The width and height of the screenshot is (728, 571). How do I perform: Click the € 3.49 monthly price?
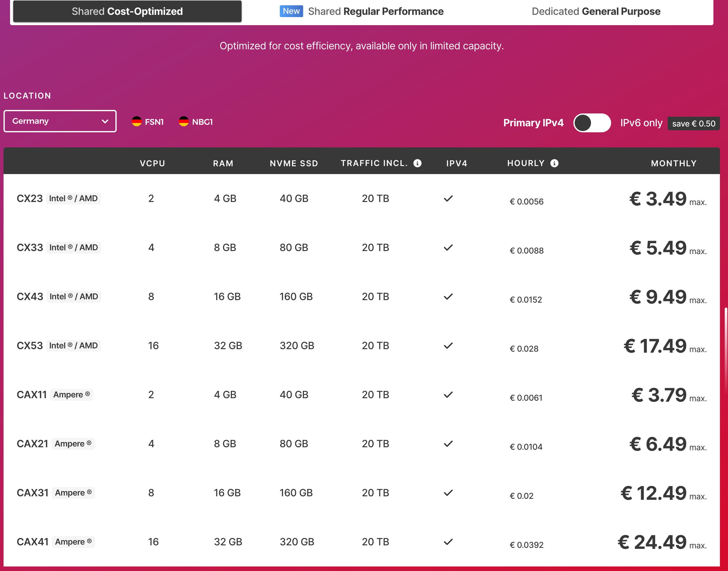[658, 199]
